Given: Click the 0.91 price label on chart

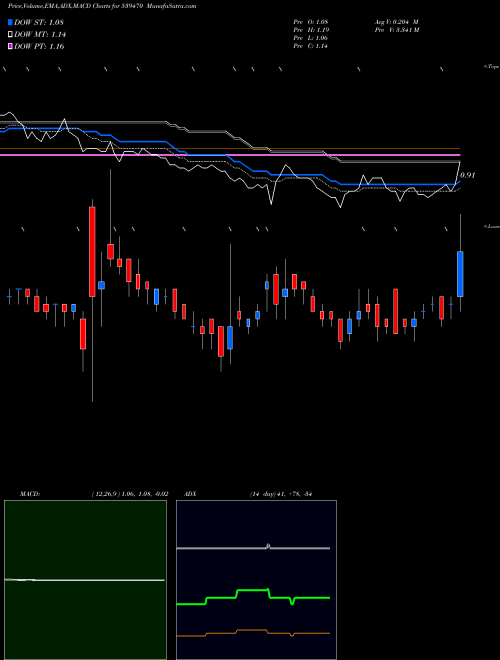Looking at the screenshot, I should tap(468, 176).
